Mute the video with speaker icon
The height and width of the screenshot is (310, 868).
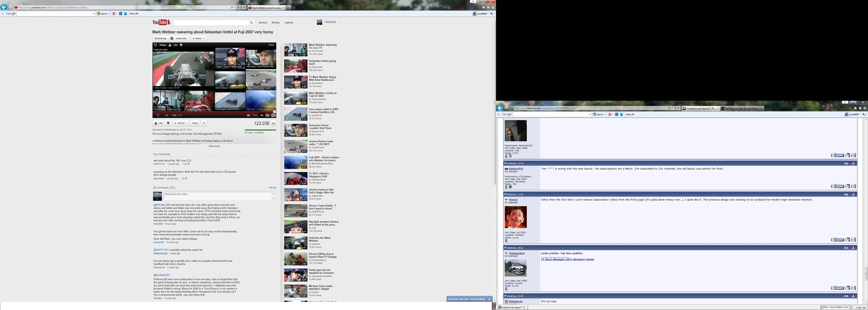[x=166, y=115]
